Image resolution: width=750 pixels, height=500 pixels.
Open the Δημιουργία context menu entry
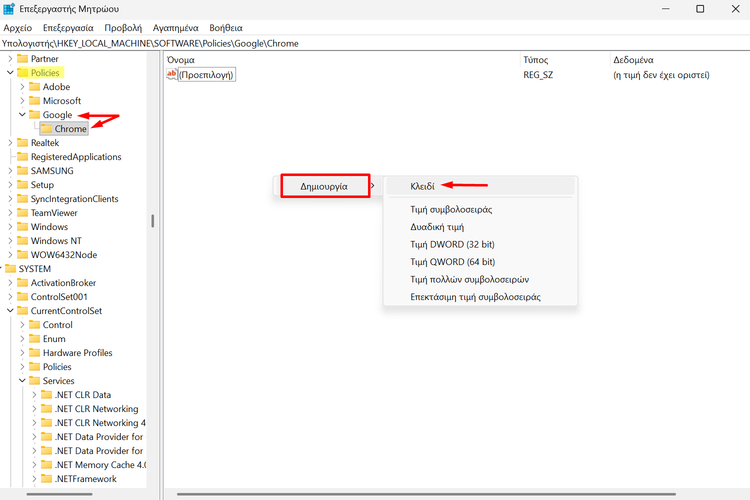325,186
